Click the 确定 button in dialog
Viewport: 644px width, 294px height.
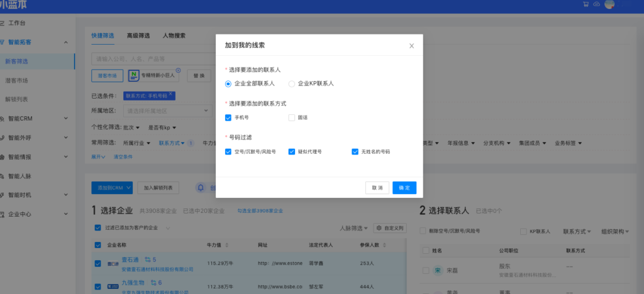pos(404,187)
